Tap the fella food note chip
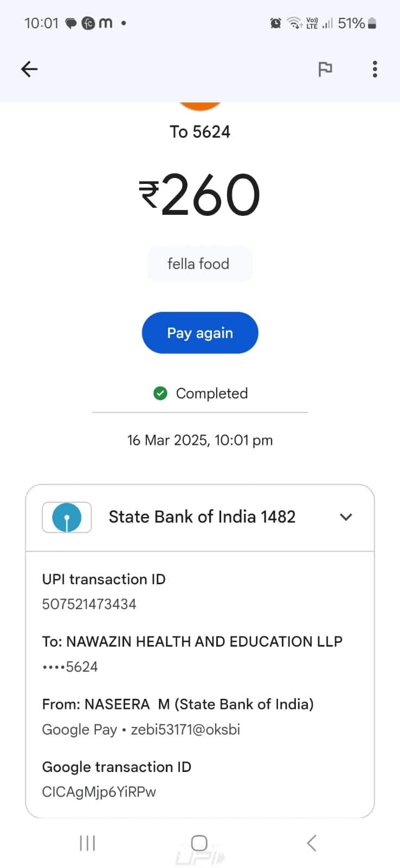The height and width of the screenshot is (868, 400). tap(199, 264)
